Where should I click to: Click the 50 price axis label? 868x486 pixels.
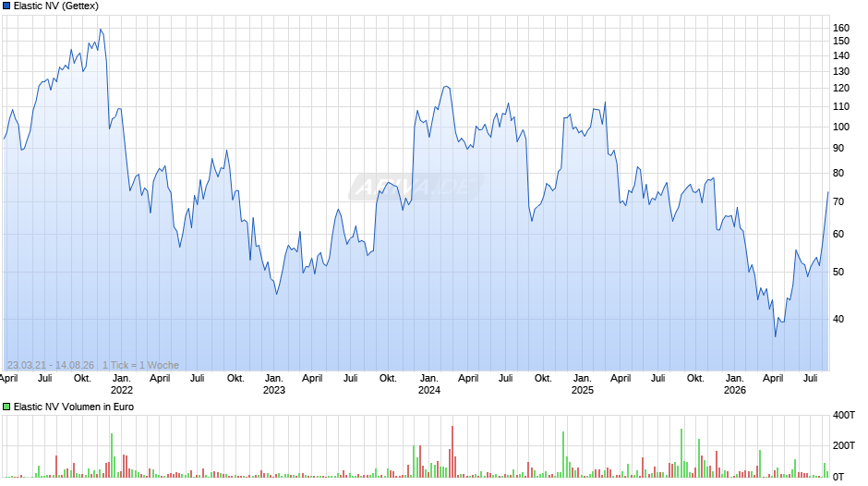coord(838,272)
